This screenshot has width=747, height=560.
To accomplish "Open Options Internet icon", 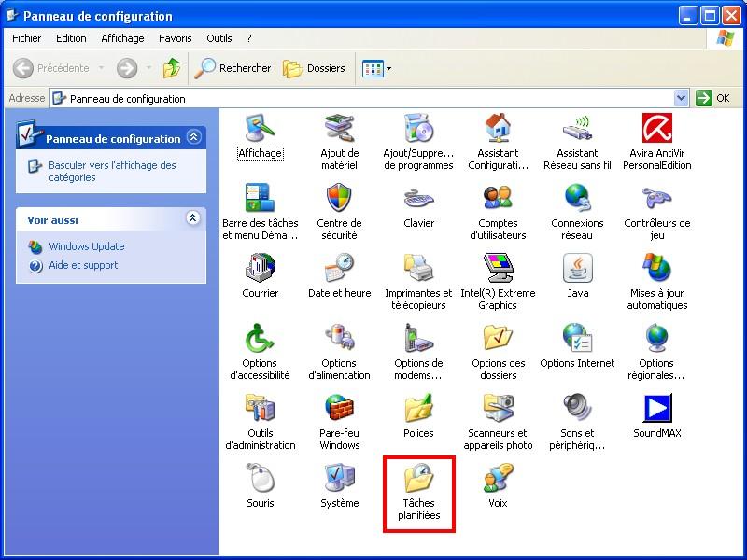I will 577,338.
